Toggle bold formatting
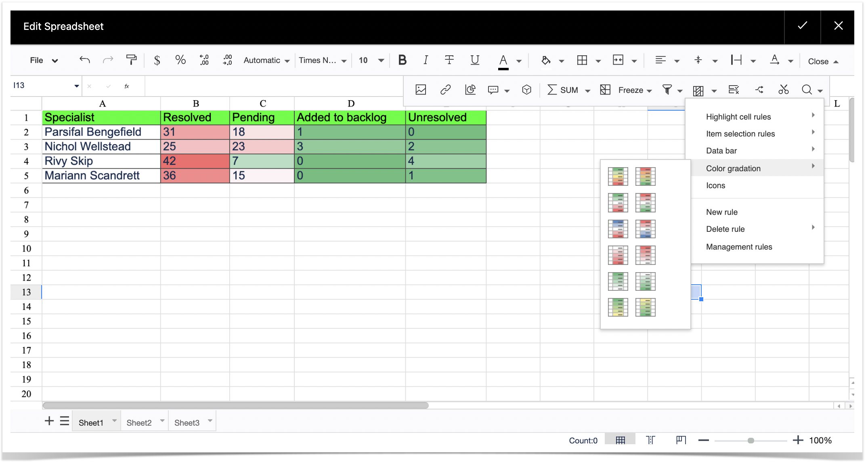Image resolution: width=868 pixels, height=464 pixels. point(402,60)
